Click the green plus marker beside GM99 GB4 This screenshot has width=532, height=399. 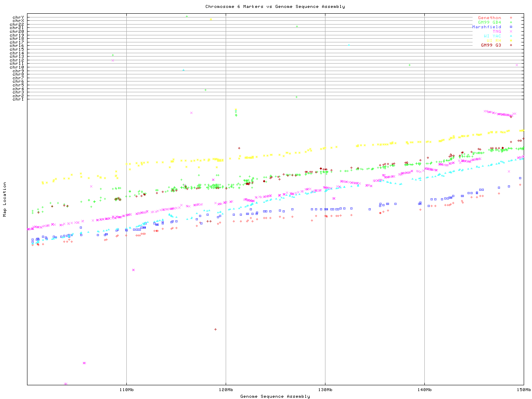[x=511, y=22]
